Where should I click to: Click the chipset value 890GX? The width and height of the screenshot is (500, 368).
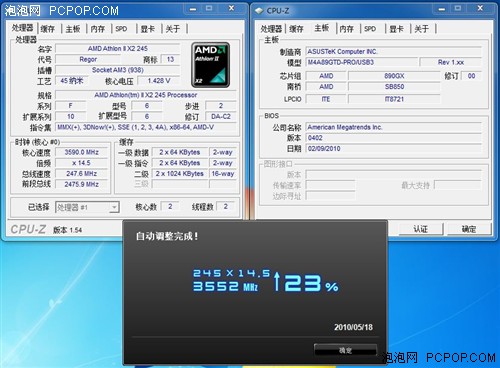pyautogui.click(x=394, y=76)
